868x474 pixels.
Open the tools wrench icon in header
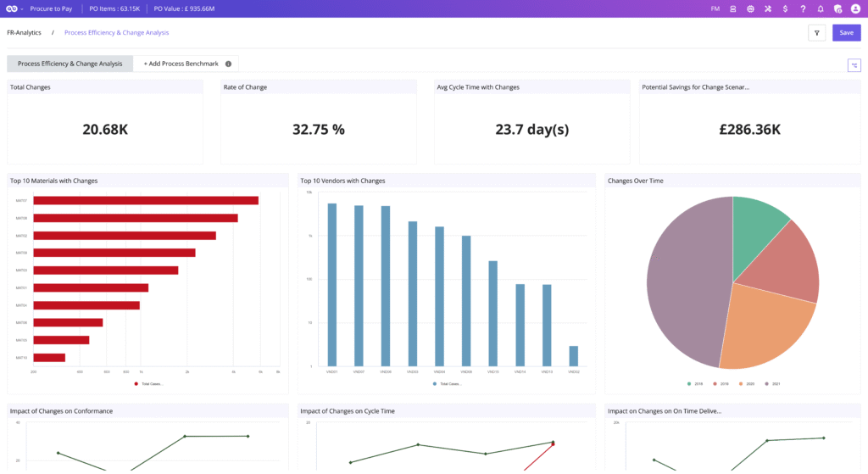coord(768,8)
